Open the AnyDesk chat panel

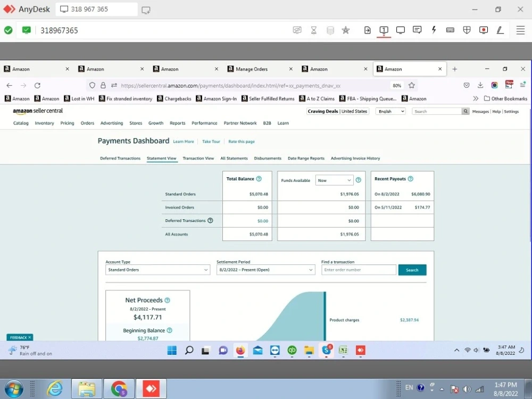coord(417,30)
